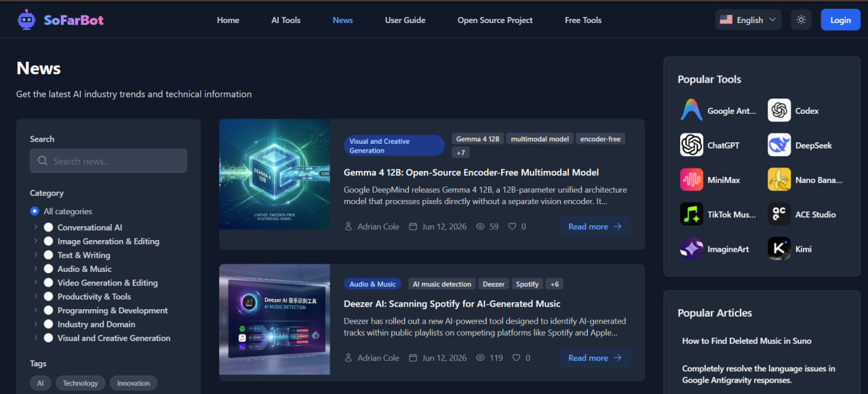
Task: Open the Free Tools nav item
Action: click(583, 20)
